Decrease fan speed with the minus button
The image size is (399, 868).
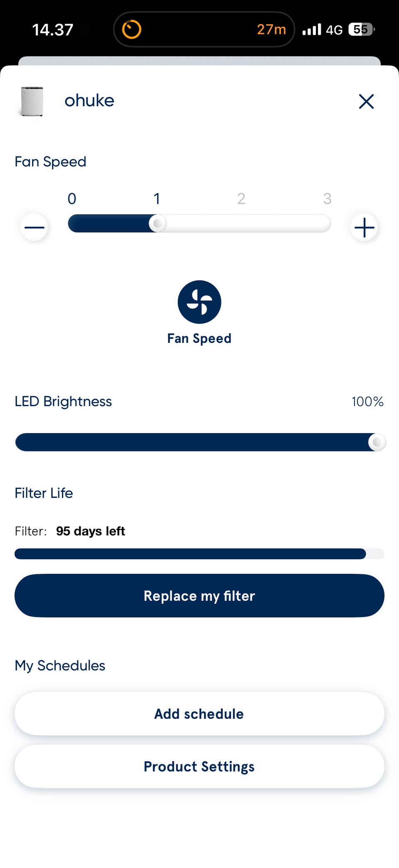34,227
